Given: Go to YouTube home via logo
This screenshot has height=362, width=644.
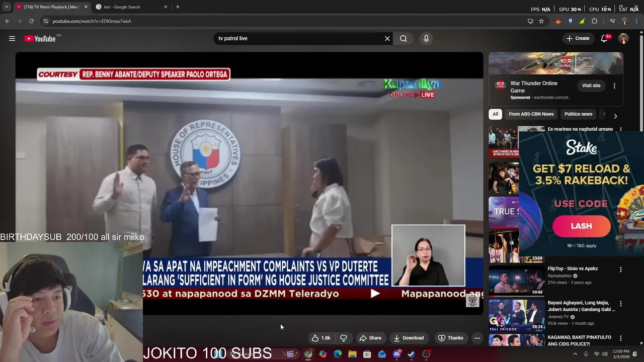Looking at the screenshot, I should tap(40, 39).
